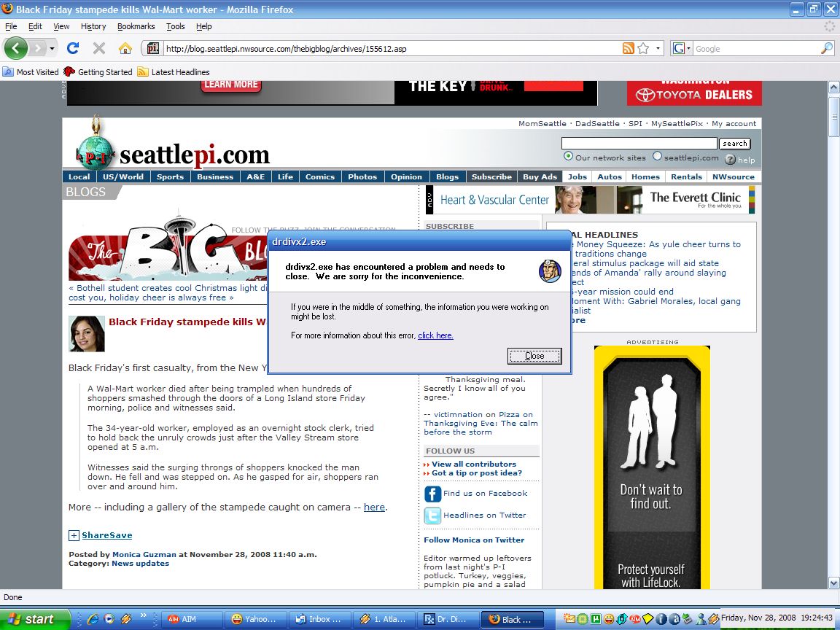Go to the Comics section tab

(320, 176)
